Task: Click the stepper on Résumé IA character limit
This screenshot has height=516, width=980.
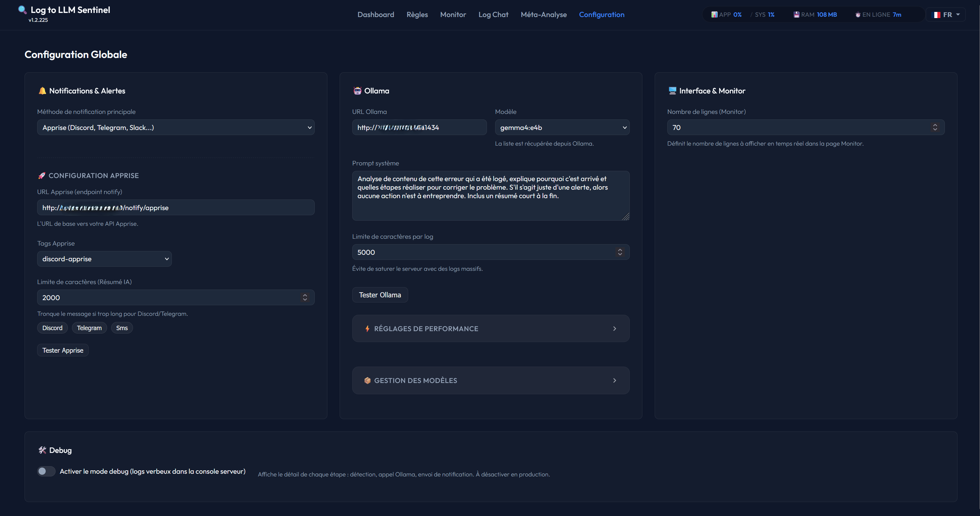Action: click(x=305, y=298)
